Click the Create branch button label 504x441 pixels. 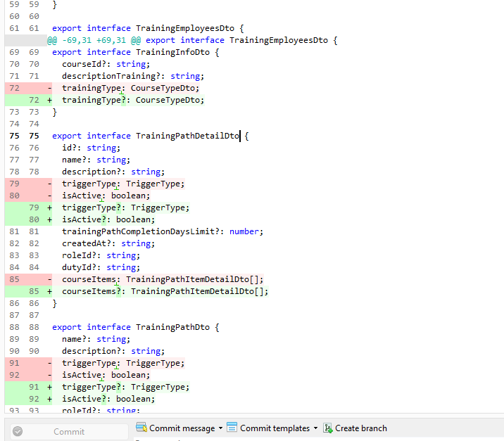pos(360,428)
